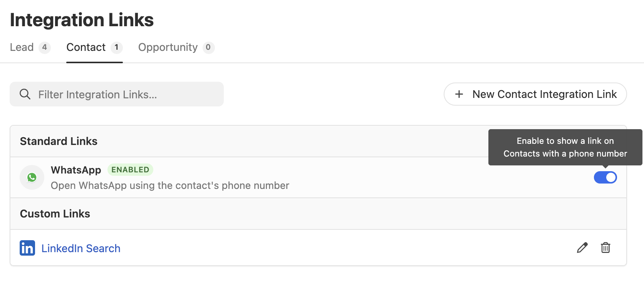Click New Contact Integration Link button

click(x=535, y=94)
